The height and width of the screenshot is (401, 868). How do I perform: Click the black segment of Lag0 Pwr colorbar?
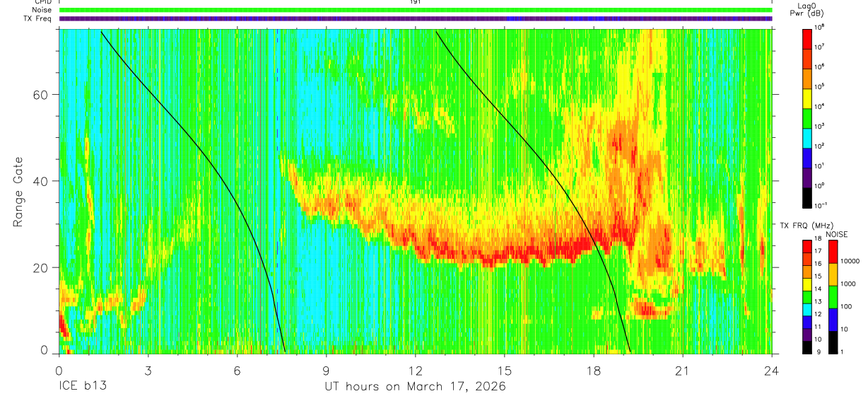[x=807, y=197]
